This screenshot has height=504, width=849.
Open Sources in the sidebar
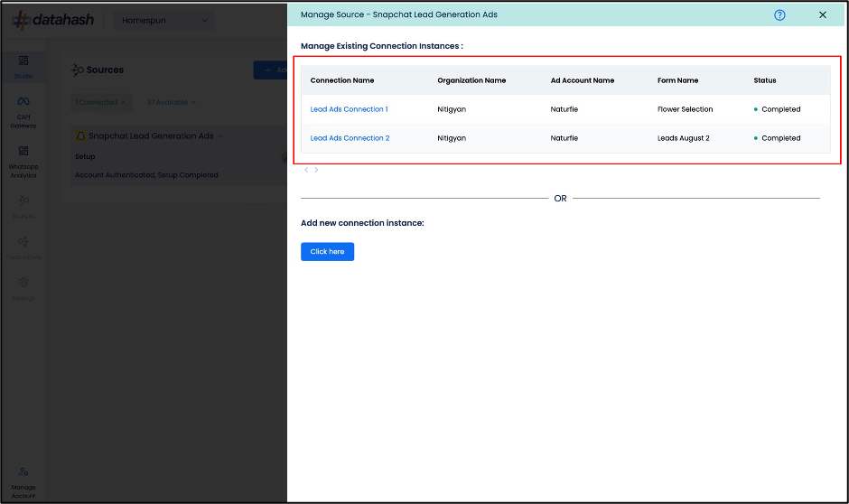point(23,207)
